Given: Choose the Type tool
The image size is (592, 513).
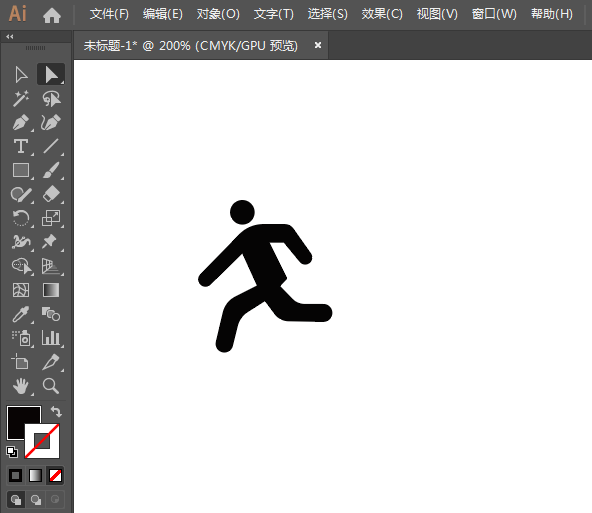Looking at the screenshot, I should [21, 146].
